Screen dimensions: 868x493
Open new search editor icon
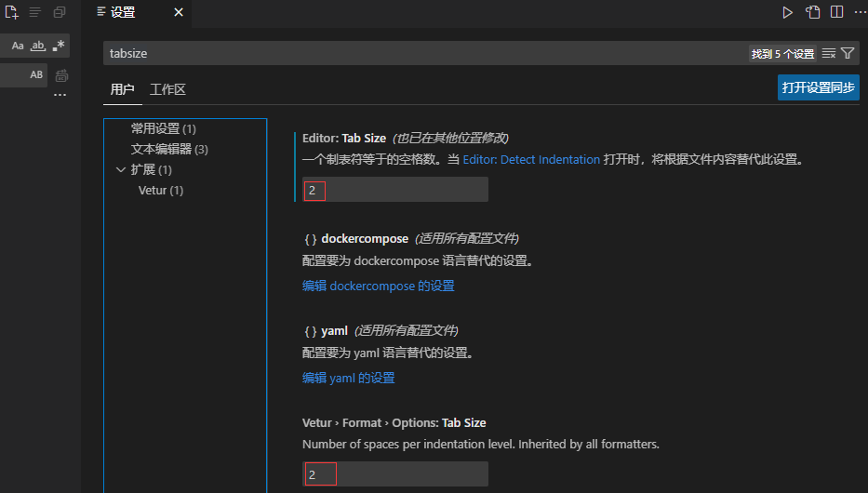11,12
